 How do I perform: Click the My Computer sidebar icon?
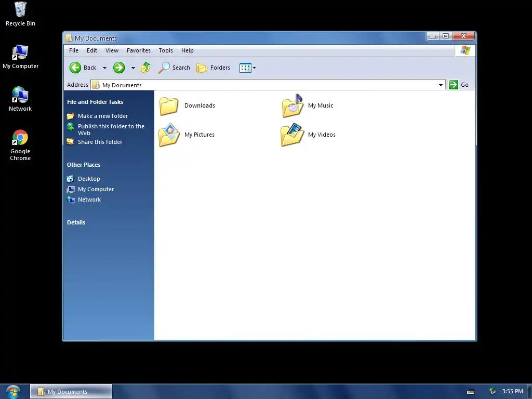point(70,189)
